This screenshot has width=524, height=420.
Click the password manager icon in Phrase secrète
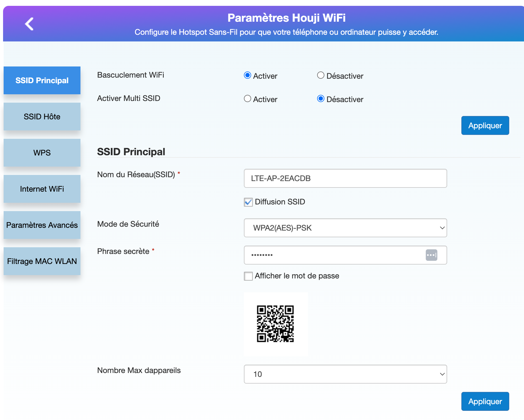pos(431,255)
